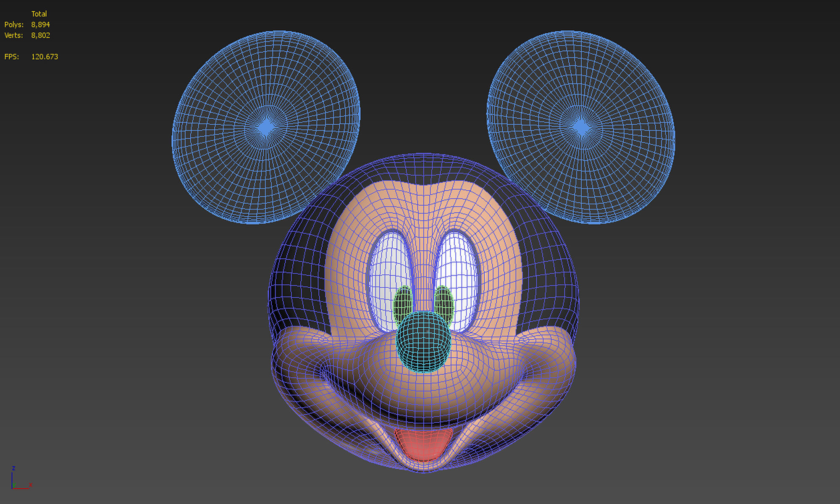Click the FPS value 120.673

pyautogui.click(x=45, y=57)
